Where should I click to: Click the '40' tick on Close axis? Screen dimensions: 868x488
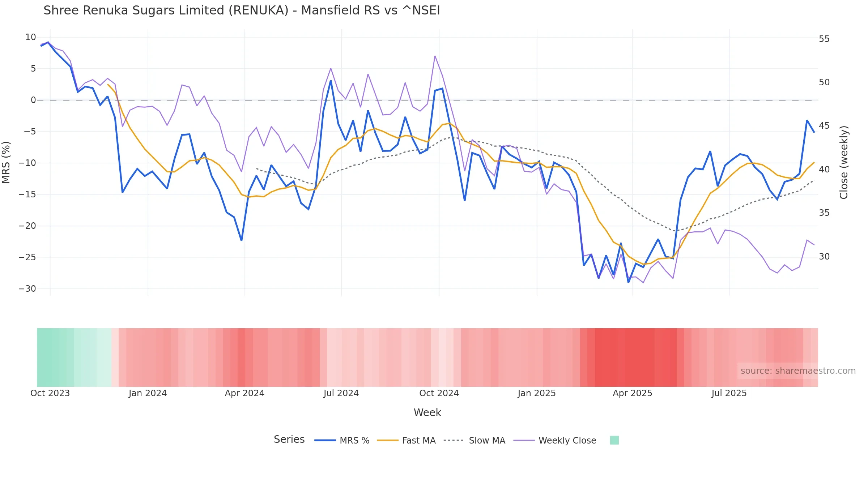824,169
